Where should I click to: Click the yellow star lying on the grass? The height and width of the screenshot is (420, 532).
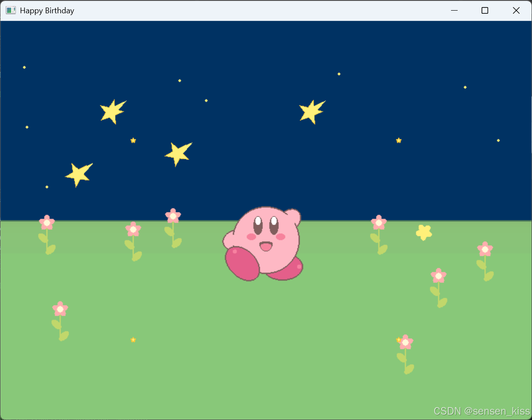tap(424, 232)
